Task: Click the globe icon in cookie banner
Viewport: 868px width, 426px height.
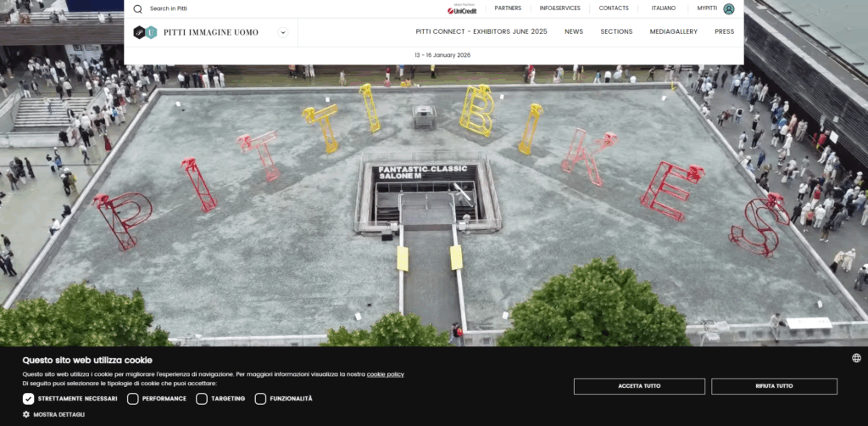Action: click(x=856, y=358)
